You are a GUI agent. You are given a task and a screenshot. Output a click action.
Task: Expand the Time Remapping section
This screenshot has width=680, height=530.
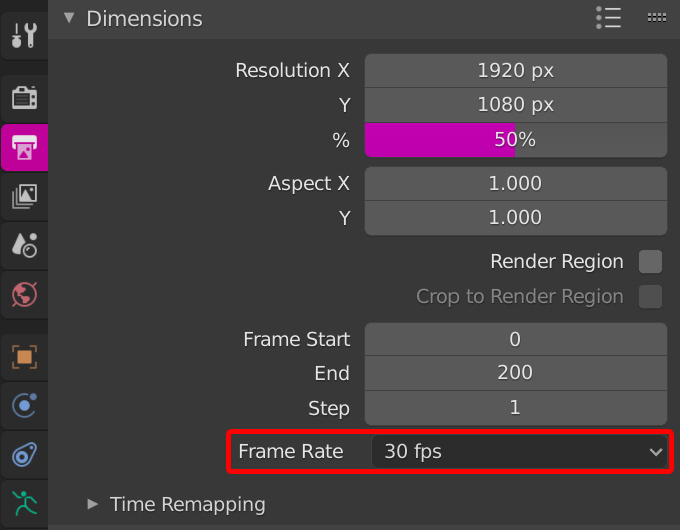tap(93, 504)
